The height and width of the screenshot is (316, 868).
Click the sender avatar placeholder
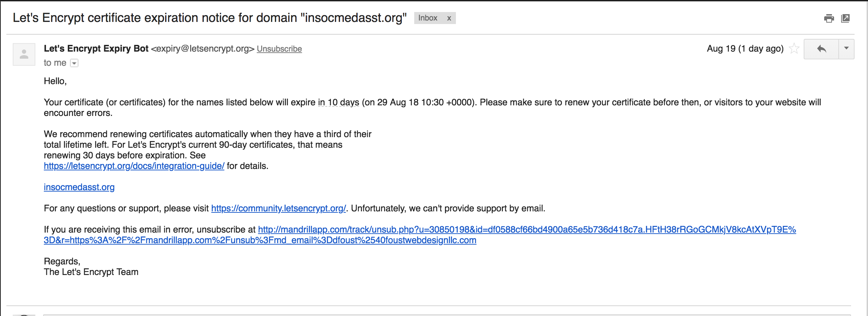tap(24, 54)
